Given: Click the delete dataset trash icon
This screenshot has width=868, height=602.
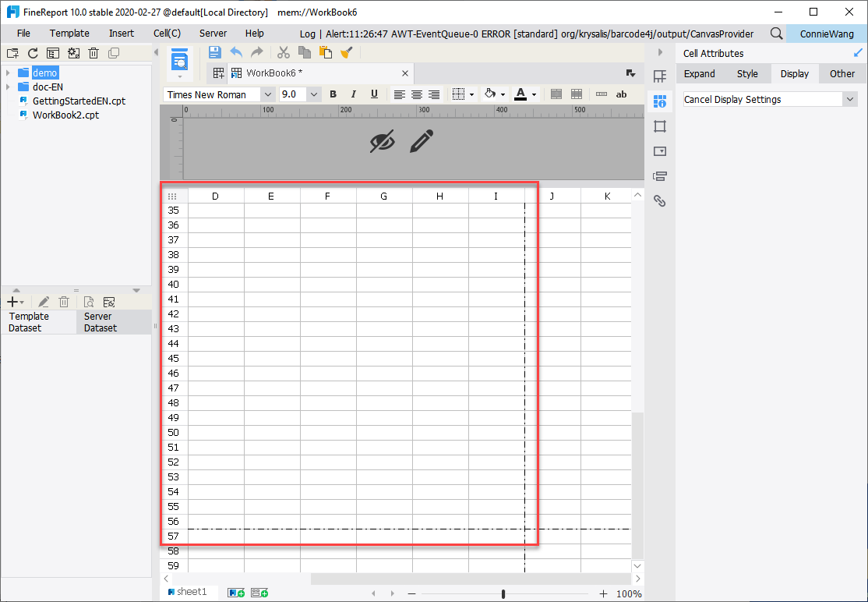Looking at the screenshot, I should tap(64, 301).
